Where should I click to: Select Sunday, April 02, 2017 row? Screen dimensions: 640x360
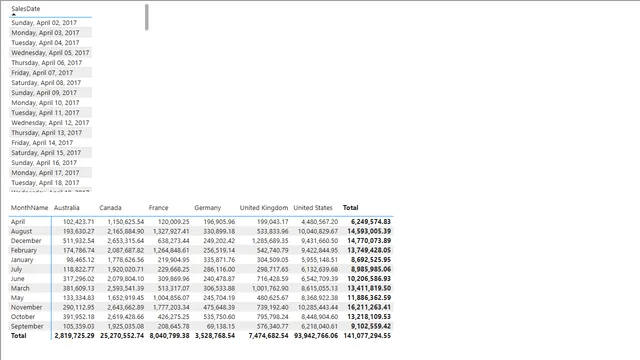pos(51,23)
